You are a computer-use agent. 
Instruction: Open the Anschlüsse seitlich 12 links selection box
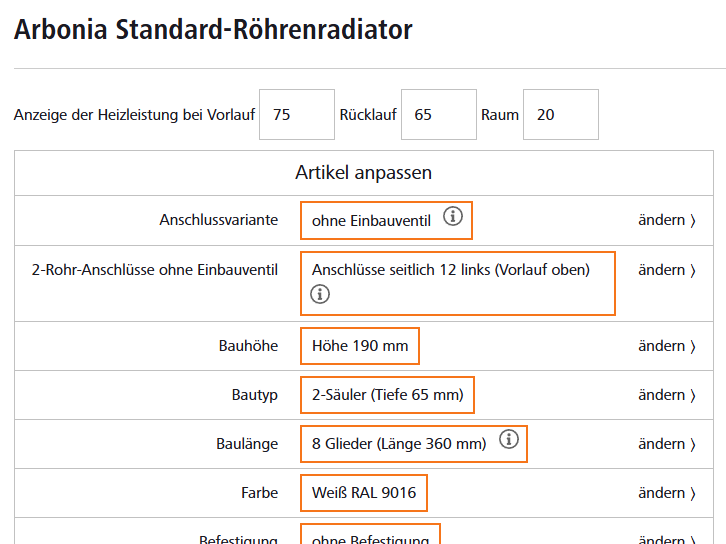458,283
